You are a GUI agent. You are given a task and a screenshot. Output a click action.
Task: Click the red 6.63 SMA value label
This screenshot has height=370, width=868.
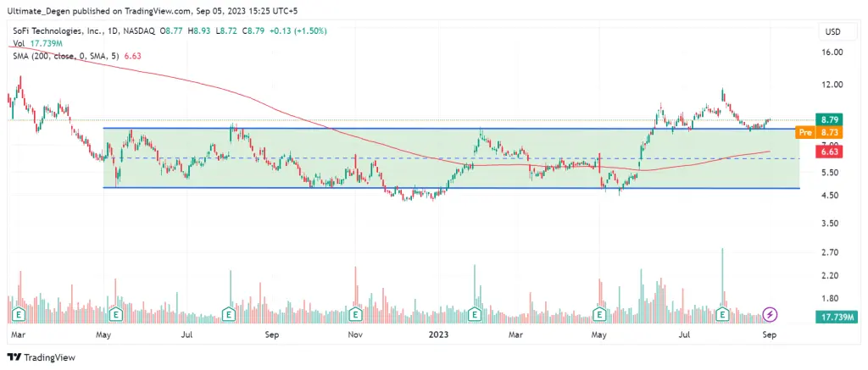829,151
